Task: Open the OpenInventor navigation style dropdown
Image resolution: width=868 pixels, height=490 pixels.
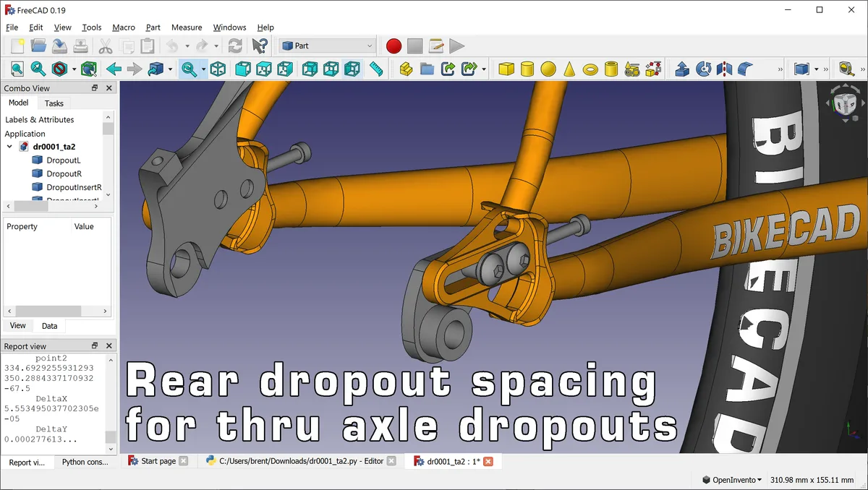Action: [x=732, y=480]
